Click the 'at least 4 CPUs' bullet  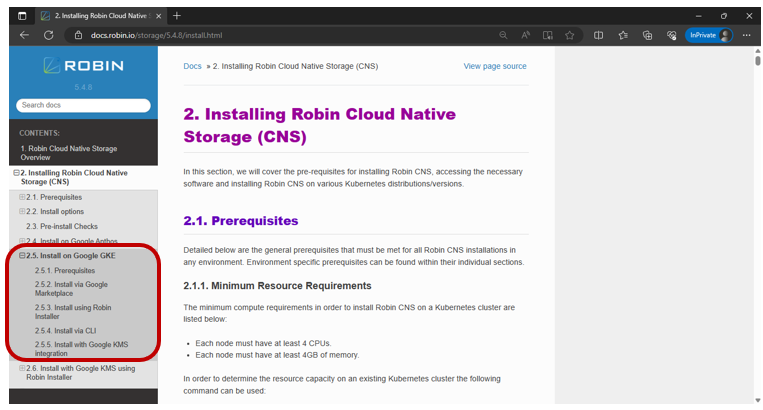point(263,343)
